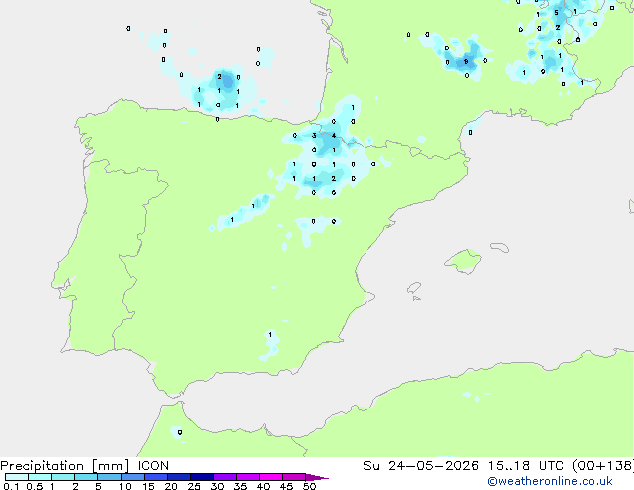The width and height of the screenshot is (634, 490).
Task: Pick the dark blue 20–25 mm legend swatch
Action: [179, 477]
